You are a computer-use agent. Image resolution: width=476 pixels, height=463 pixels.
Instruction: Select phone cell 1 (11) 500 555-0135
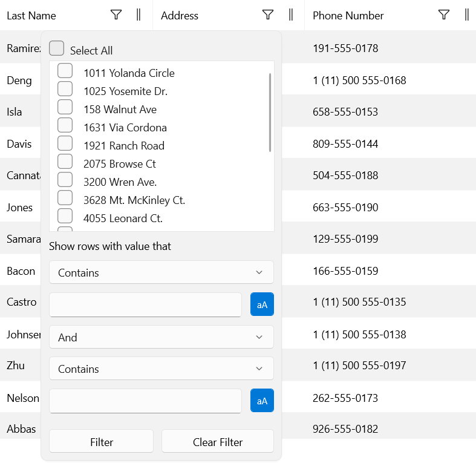click(x=359, y=302)
